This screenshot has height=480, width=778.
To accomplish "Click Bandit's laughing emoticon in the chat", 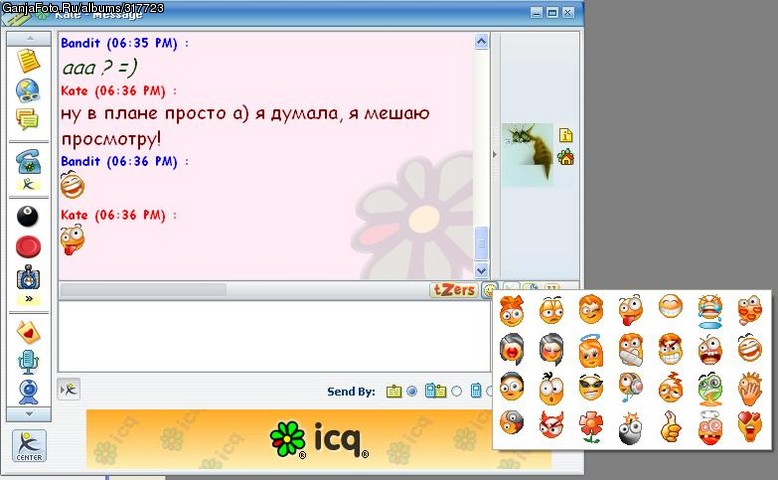I will coord(72,185).
